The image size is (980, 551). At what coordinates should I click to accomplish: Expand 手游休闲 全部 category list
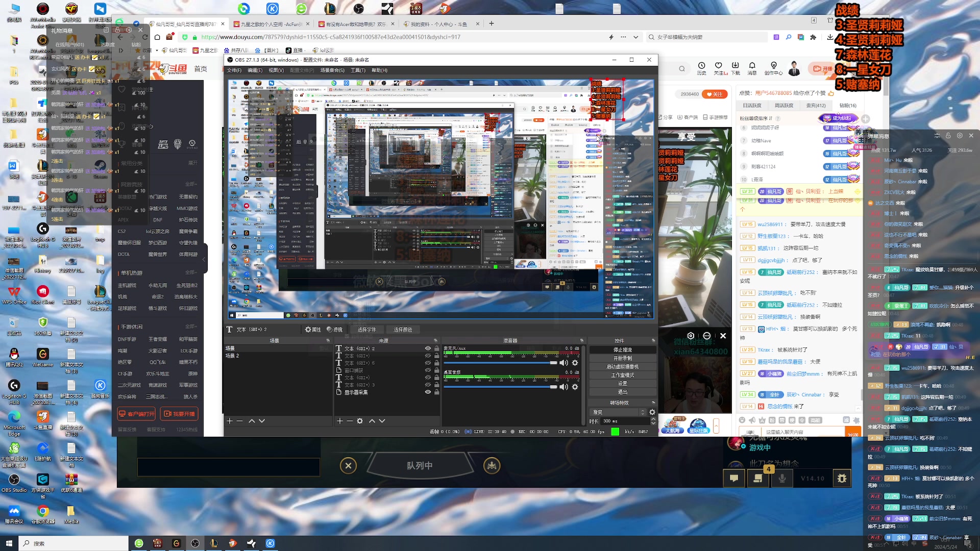(191, 327)
